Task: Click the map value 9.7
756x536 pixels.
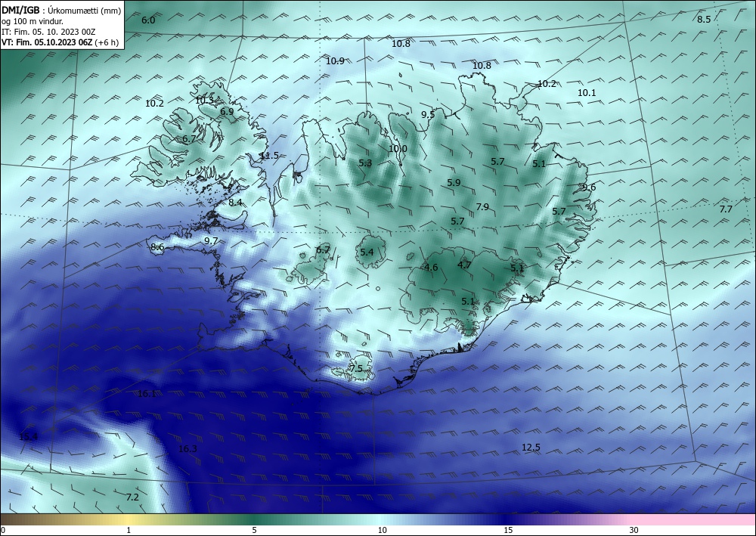Action: [x=211, y=241]
